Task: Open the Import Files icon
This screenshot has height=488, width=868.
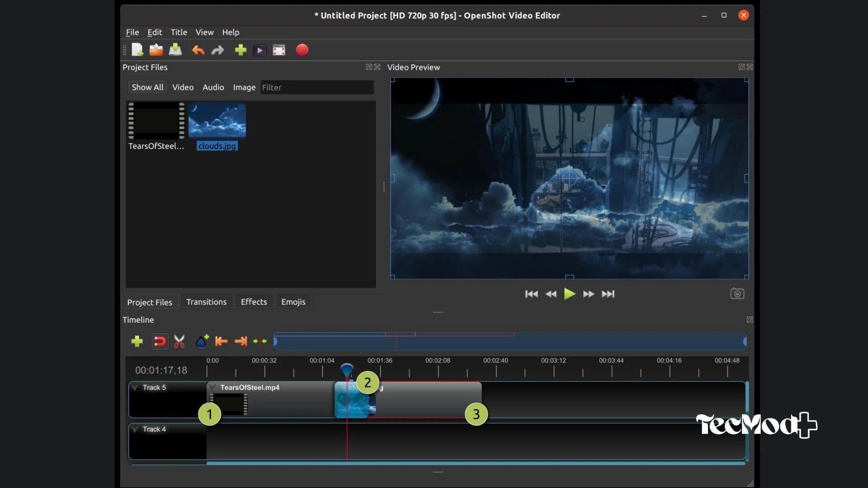Action: 240,50
